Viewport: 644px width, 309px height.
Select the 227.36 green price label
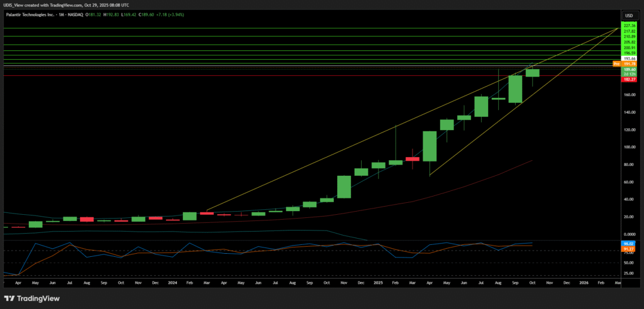click(x=630, y=25)
